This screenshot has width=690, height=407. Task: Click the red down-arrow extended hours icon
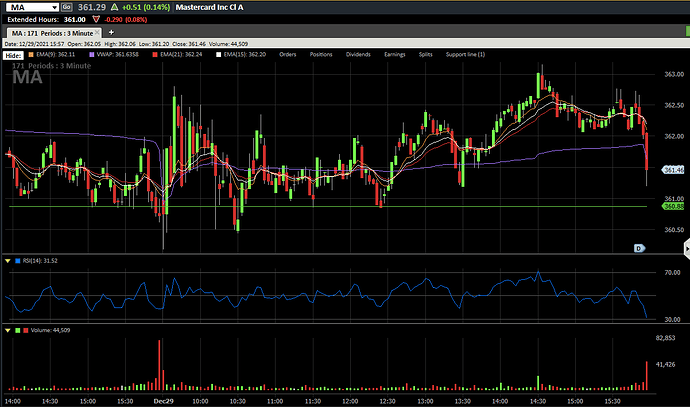coord(96,19)
